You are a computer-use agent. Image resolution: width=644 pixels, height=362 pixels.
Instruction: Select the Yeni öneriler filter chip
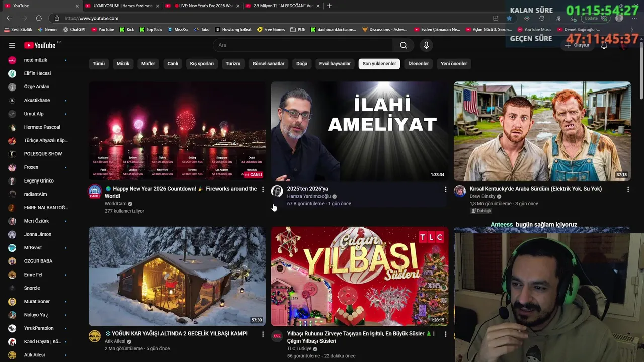[454, 64]
